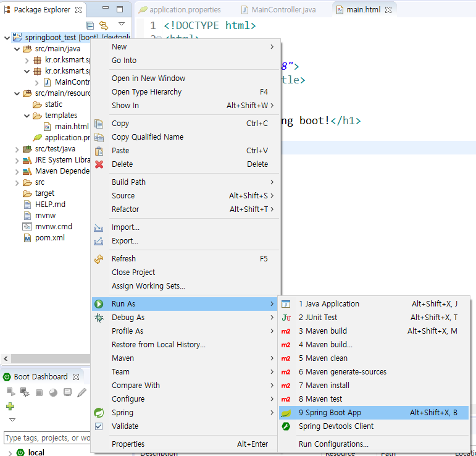Click Boot Dashboard open console icon

[67, 392]
